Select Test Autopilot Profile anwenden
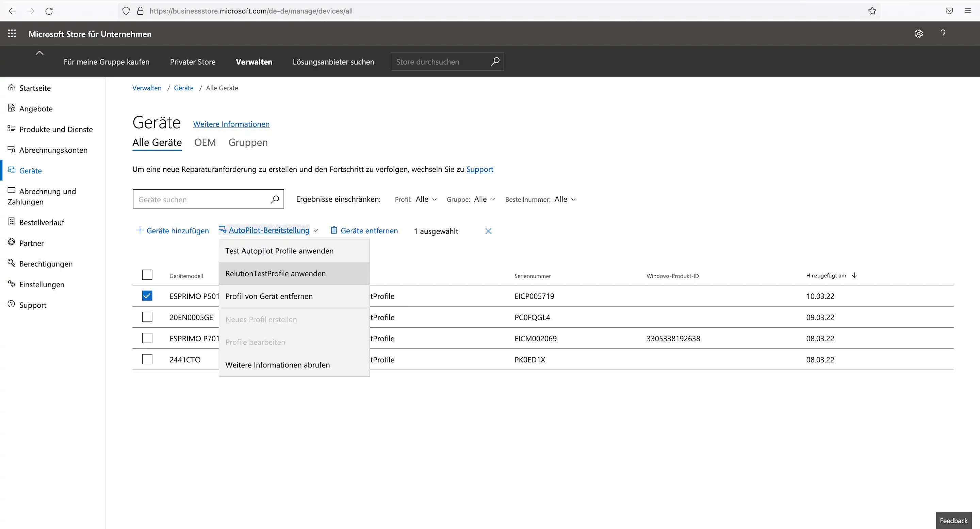The image size is (980, 529). [294, 251]
